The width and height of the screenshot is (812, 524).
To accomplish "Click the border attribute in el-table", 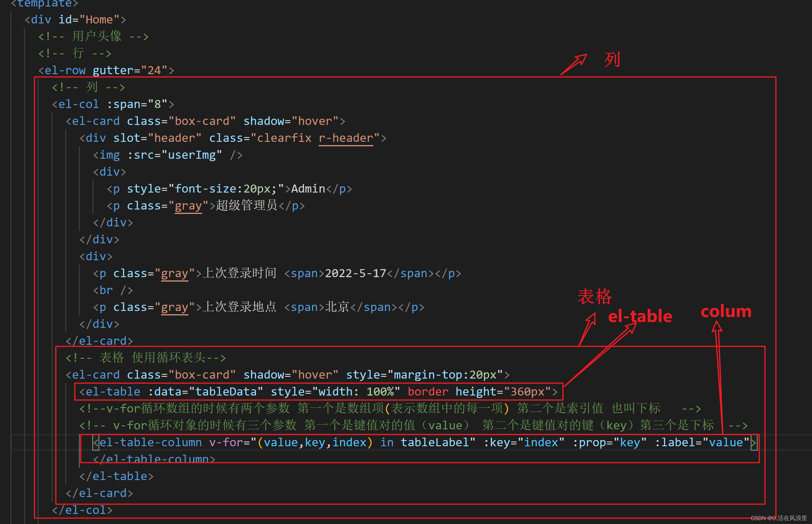I will (428, 392).
